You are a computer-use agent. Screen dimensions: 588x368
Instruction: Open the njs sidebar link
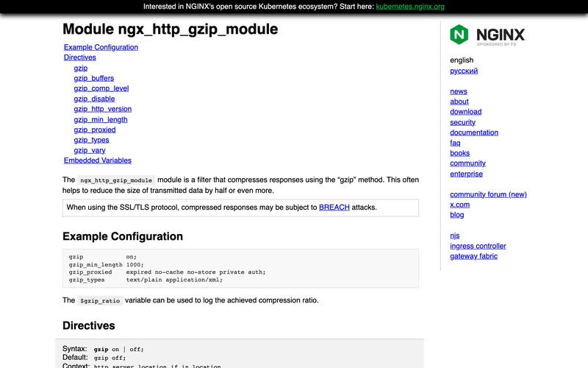[454, 236]
